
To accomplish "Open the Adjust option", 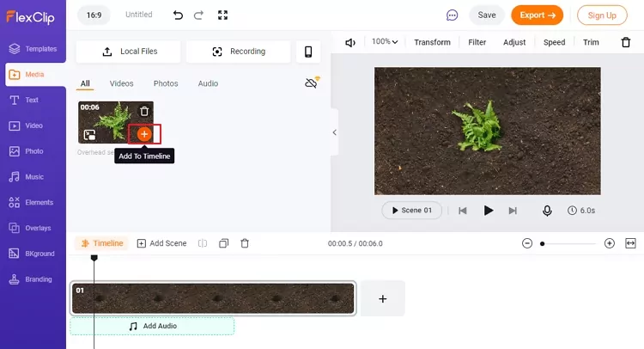I will coord(514,42).
